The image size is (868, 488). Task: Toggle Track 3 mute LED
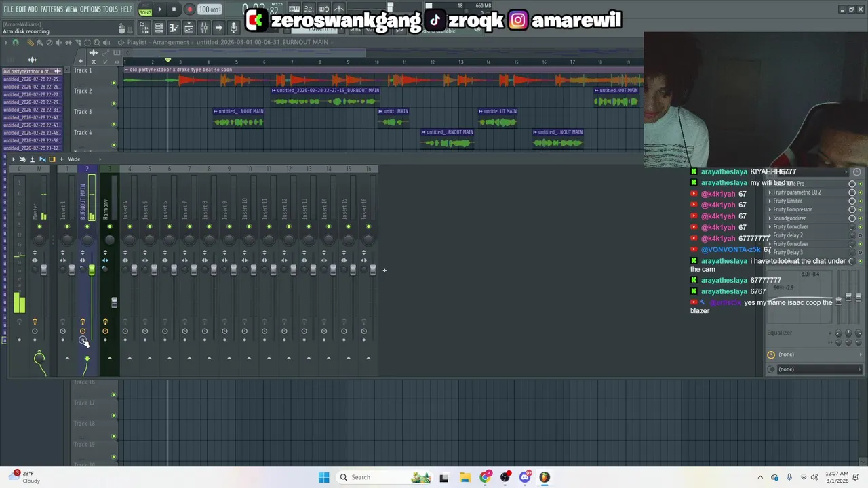(114, 125)
